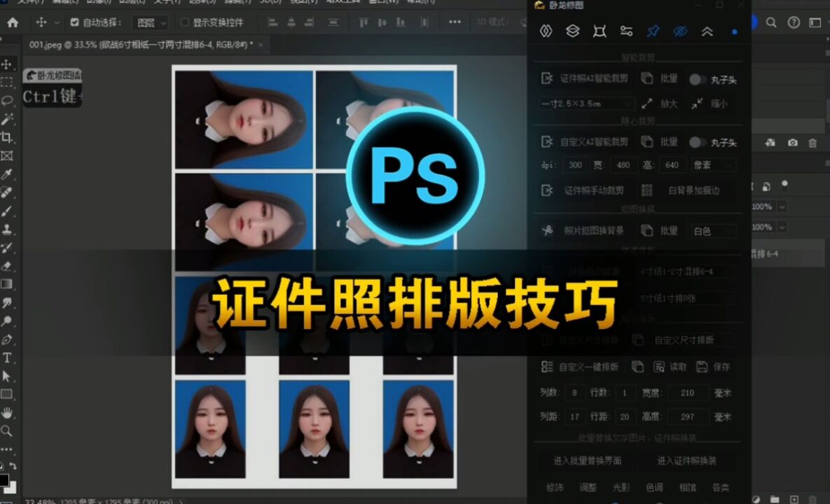830x504 pixels.
Task: Click 自定义AI智能裁剪 button
Action: [585, 141]
